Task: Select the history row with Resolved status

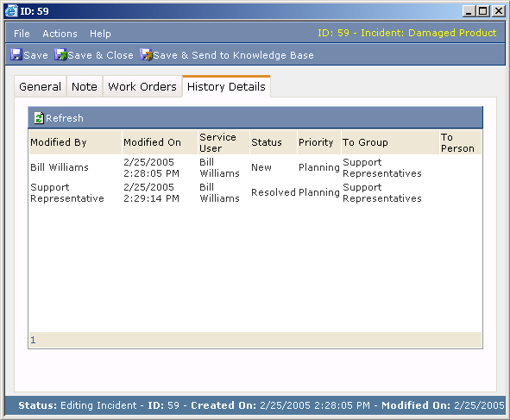Action: click(x=255, y=192)
